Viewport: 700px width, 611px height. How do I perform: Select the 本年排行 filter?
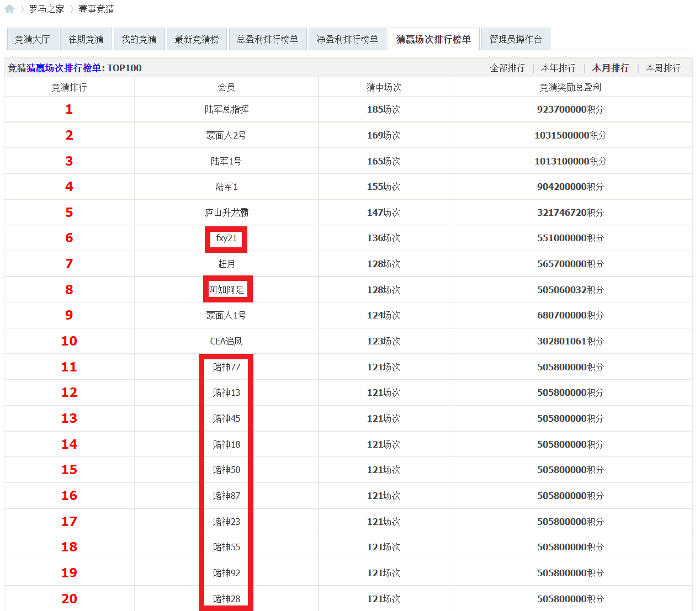pyautogui.click(x=559, y=68)
